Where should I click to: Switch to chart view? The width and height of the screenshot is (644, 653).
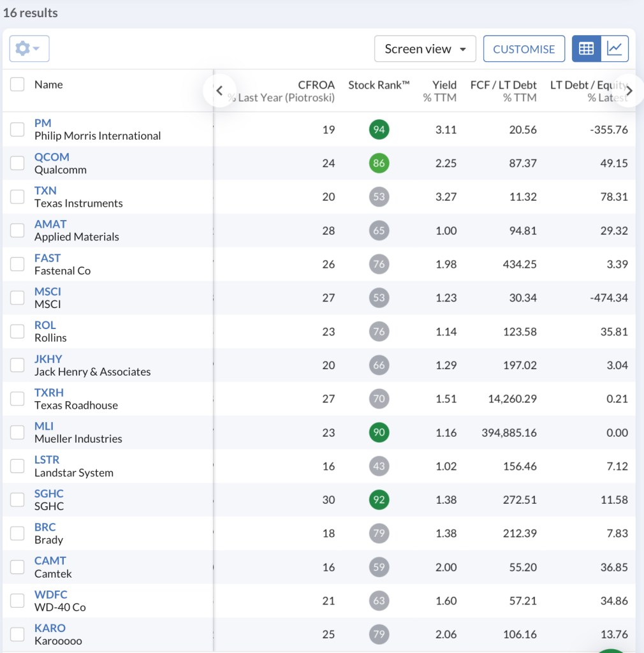[x=615, y=48]
